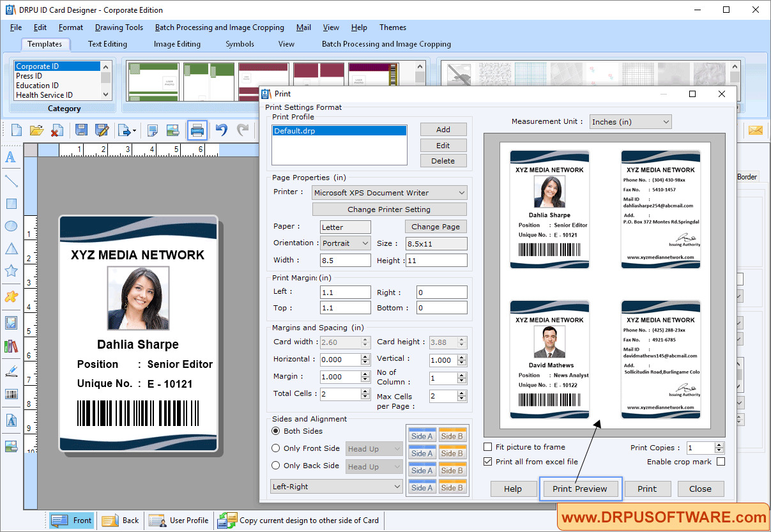Increase No of Column with its stepper
771x532 pixels.
(461, 374)
